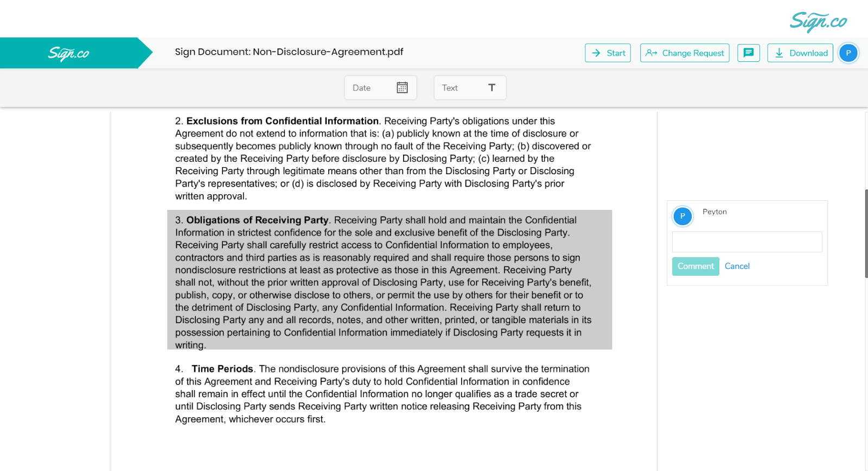Select the Date field tool
This screenshot has width=868, height=471.
380,88
